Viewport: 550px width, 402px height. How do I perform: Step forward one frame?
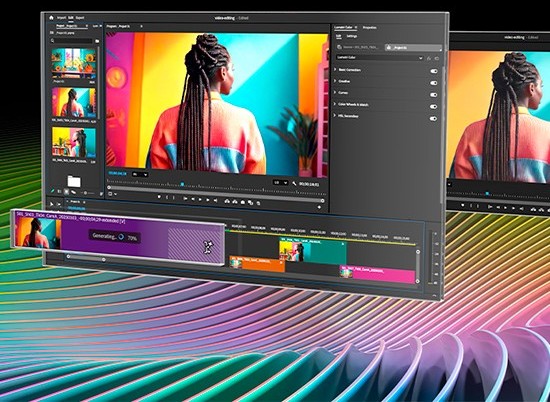208,200
